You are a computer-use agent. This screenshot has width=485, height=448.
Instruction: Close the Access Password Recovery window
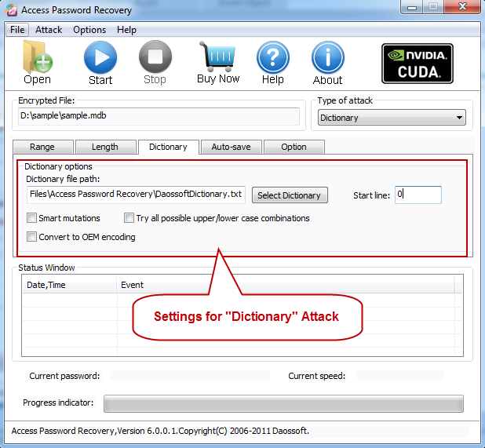pyautogui.click(x=462, y=7)
